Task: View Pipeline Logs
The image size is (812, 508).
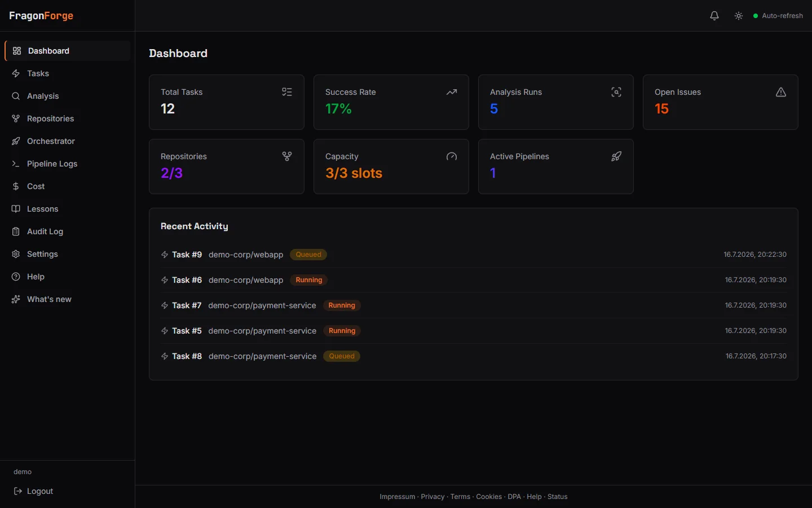Action: pos(68,164)
